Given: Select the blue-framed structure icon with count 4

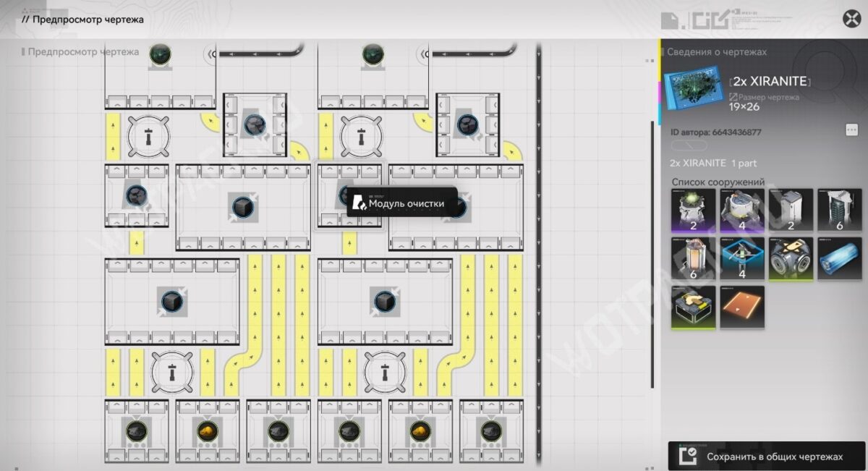Looking at the screenshot, I should (x=742, y=258).
